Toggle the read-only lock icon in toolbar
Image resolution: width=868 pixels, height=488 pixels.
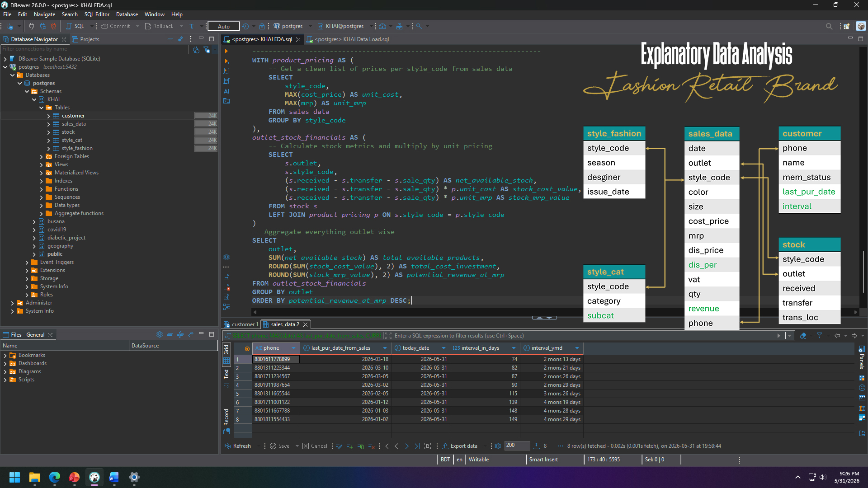coord(262,26)
